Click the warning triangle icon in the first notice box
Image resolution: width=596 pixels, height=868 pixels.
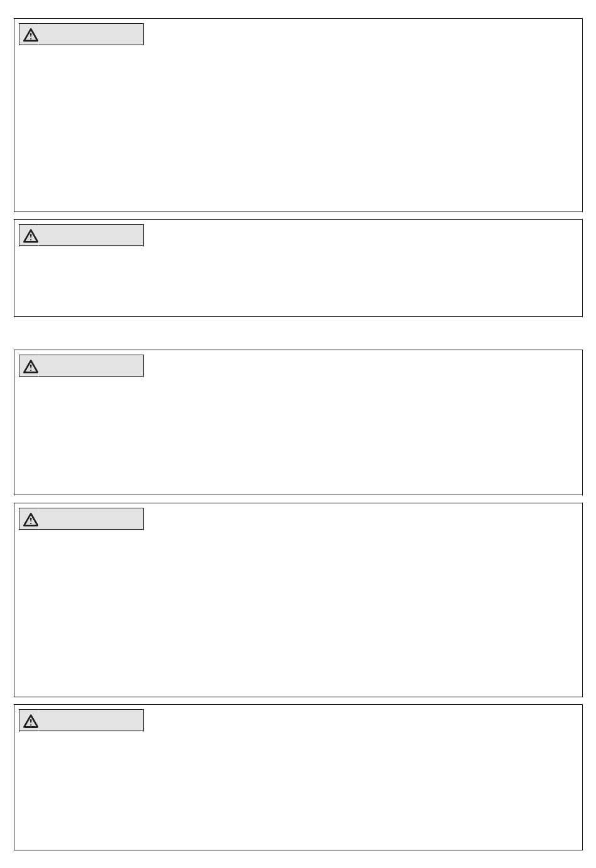pos(30,35)
